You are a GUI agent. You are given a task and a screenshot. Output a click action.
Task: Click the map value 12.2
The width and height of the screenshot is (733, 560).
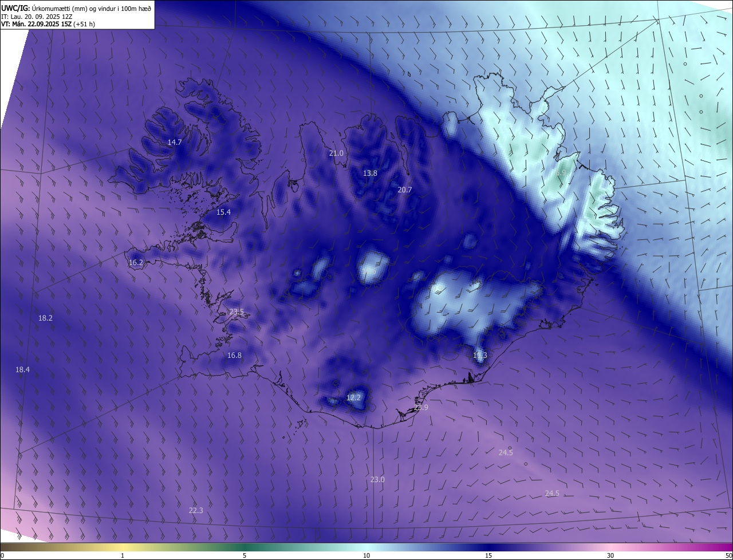tap(354, 397)
